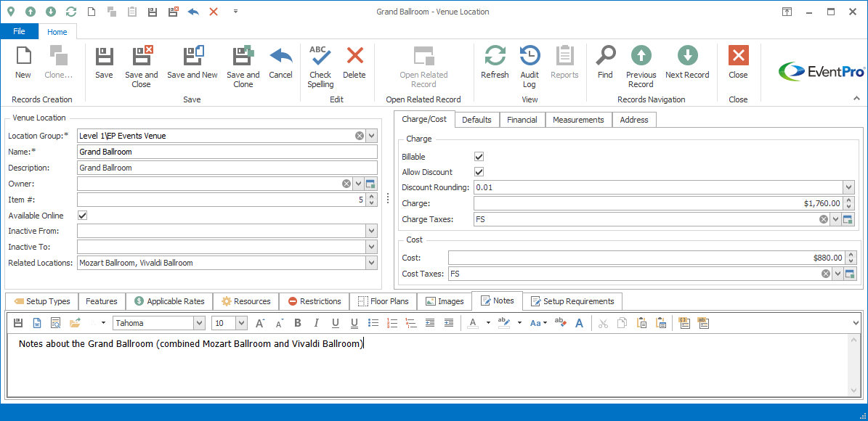Go to the Previous Record
This screenshot has width=868, height=421.
click(641, 67)
